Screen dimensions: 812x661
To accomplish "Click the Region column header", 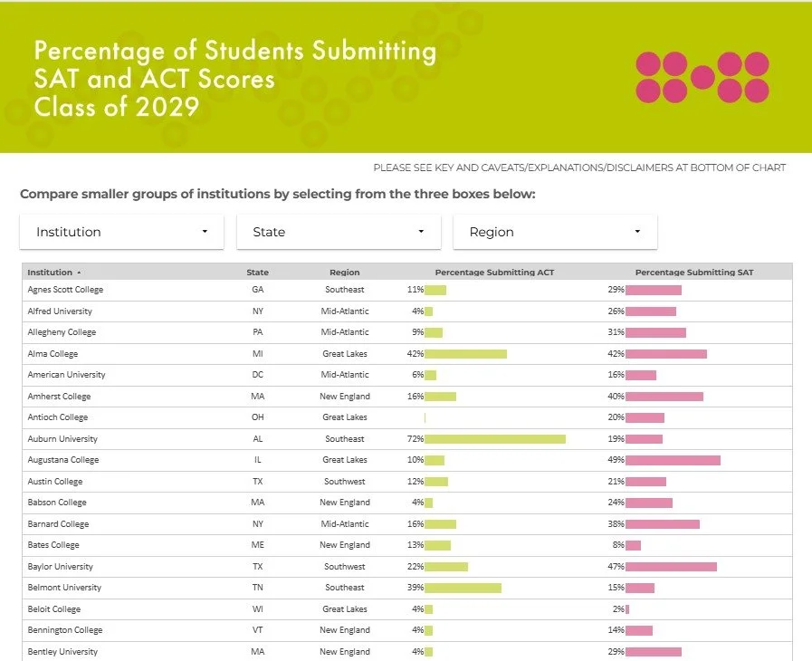I will [344, 273].
